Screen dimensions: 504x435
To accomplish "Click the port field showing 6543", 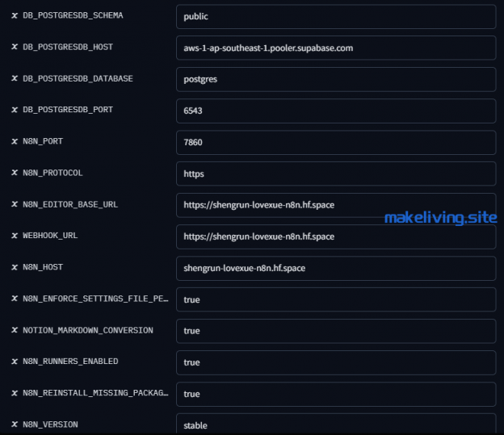I will (335, 111).
